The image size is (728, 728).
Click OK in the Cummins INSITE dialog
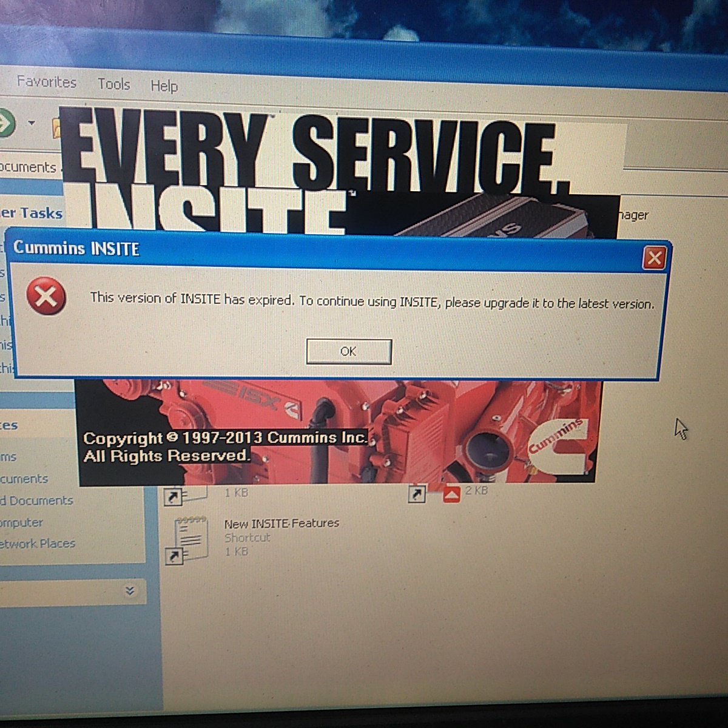tap(349, 351)
